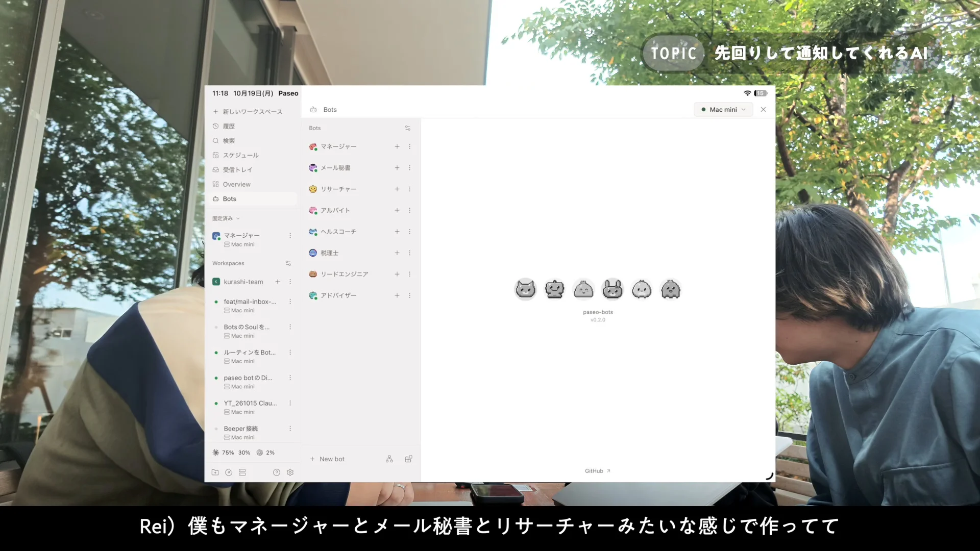Open options for Beeper 接続 workspace
980x551 pixels.
(x=290, y=429)
